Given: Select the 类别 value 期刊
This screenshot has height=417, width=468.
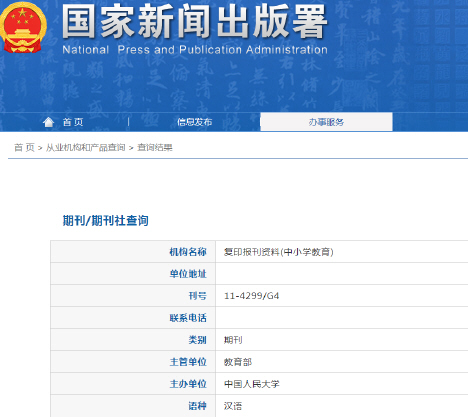Looking at the screenshot, I should (233, 340).
